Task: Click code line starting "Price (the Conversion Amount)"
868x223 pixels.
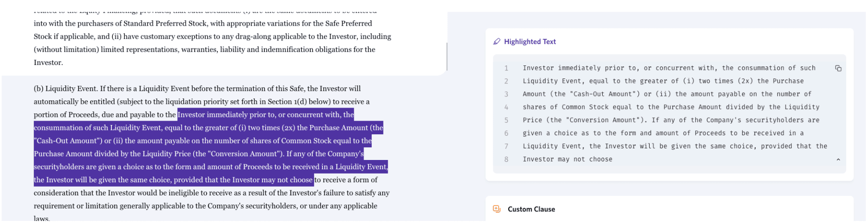Action: (671, 120)
